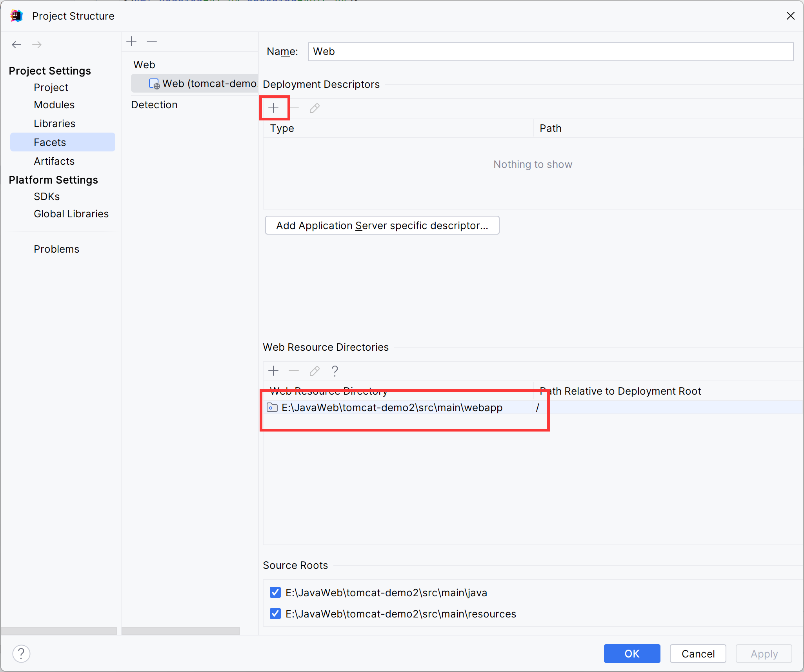This screenshot has height=672, width=804.
Task: Open Modules in Project Settings
Action: point(54,105)
